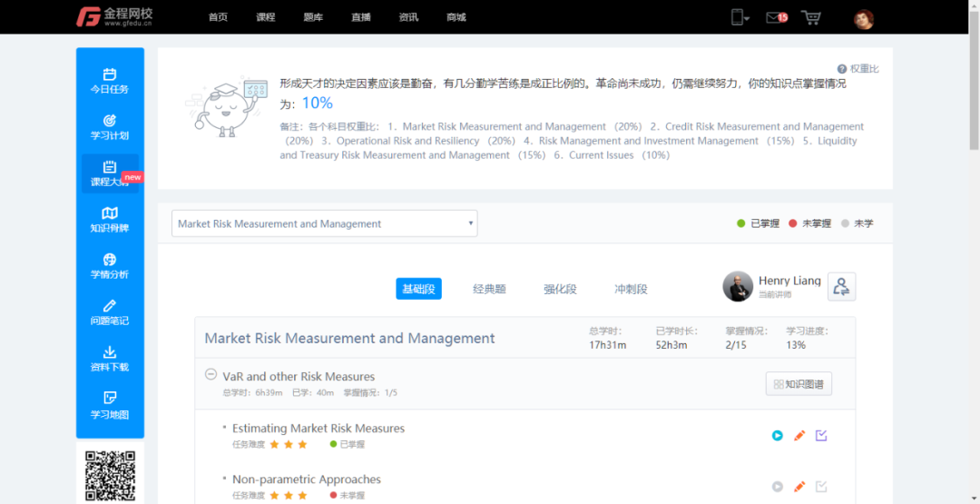Select 题库 in the top navigation
Image resolution: width=980 pixels, height=504 pixels.
click(x=313, y=17)
